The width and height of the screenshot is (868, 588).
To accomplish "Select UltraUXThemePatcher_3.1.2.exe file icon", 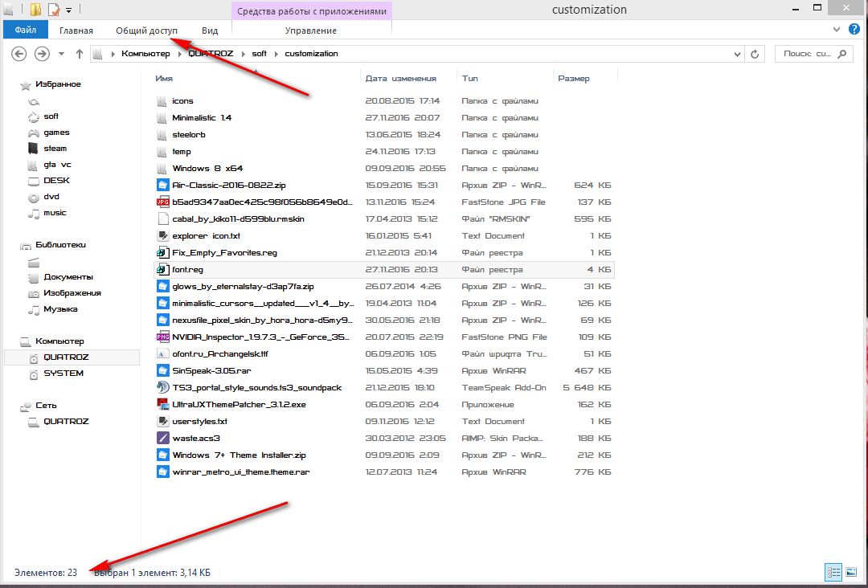I will click(x=163, y=405).
